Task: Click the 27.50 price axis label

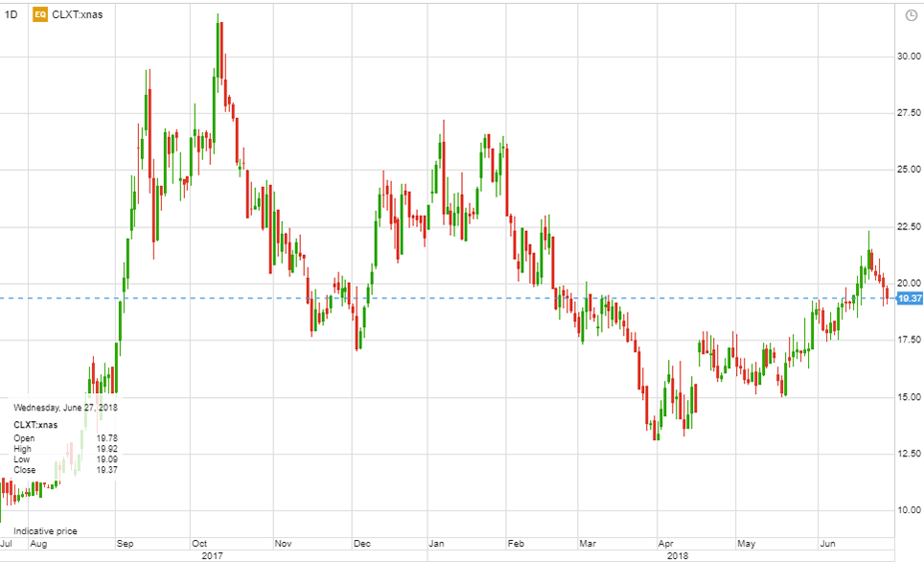Action: pyautogui.click(x=909, y=112)
